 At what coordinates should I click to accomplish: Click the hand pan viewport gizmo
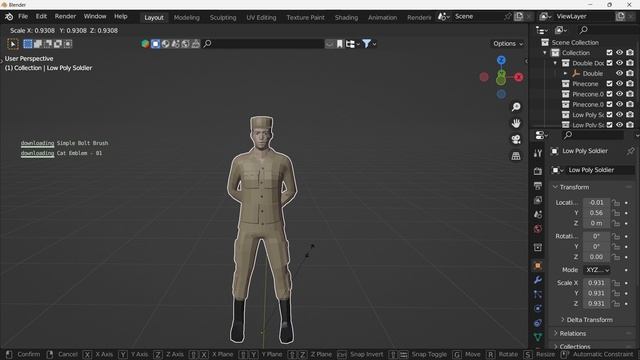(x=516, y=123)
